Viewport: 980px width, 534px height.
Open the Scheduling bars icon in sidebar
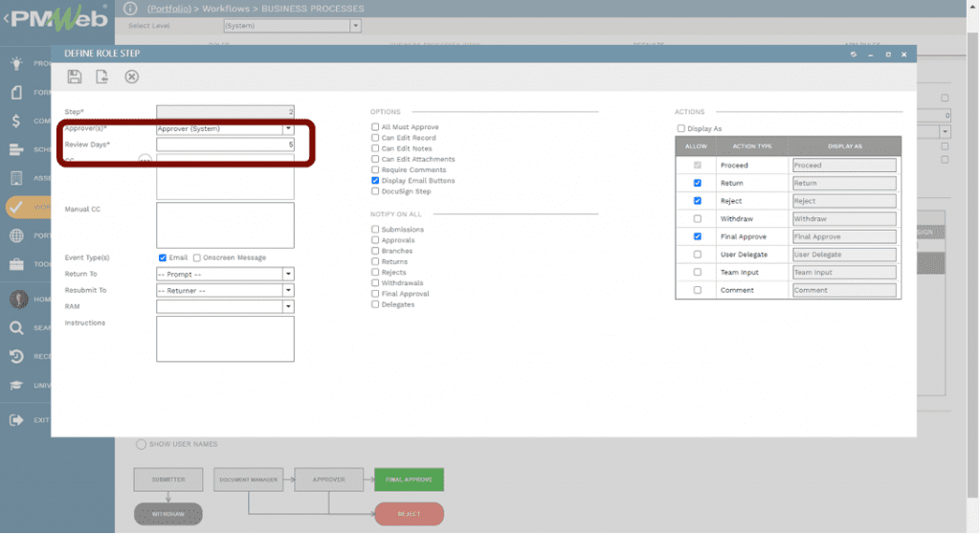[16, 149]
